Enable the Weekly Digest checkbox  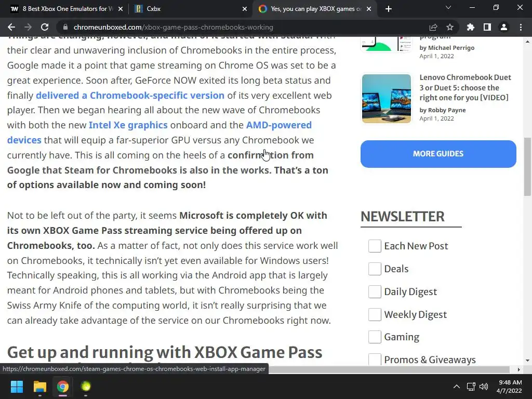tap(375, 314)
